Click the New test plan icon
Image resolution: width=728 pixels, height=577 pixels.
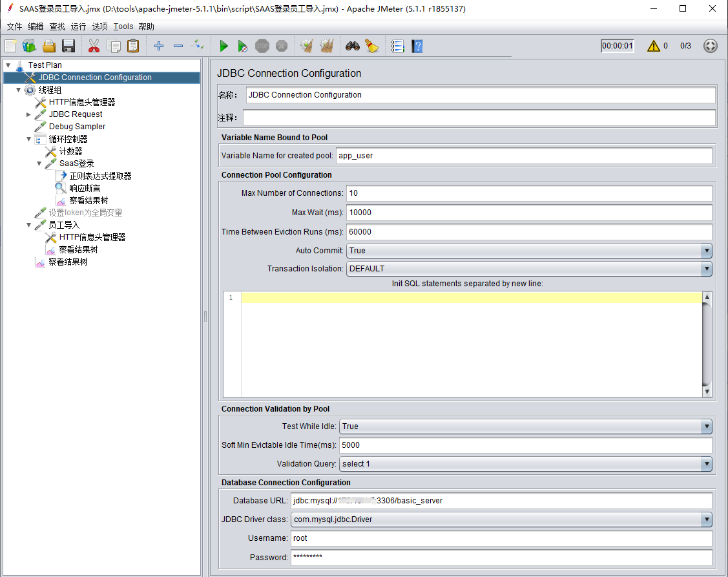[11, 46]
